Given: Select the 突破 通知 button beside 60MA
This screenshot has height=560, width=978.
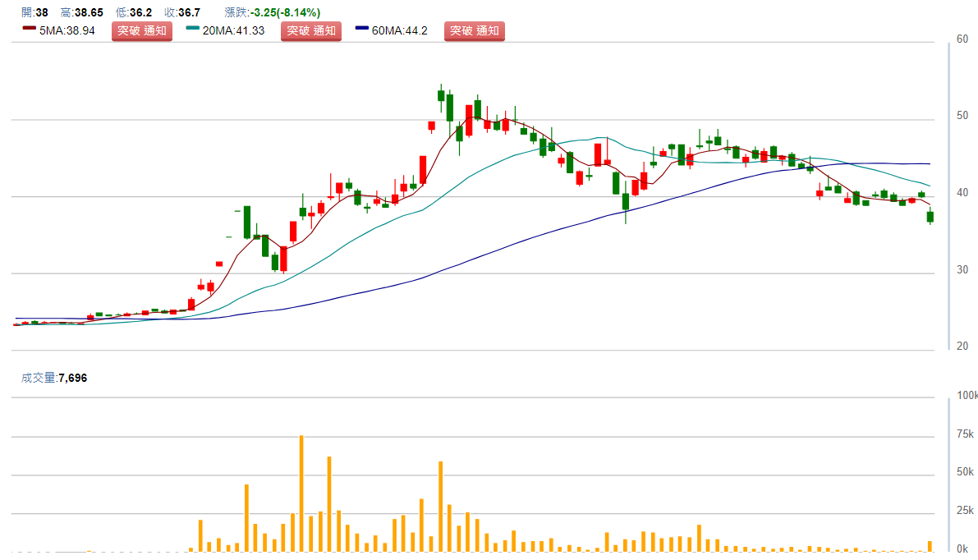Looking at the screenshot, I should 475,31.
